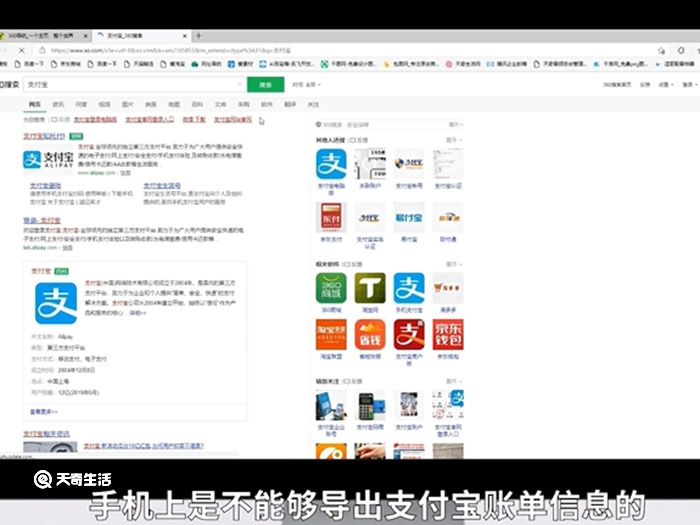Click the orange 省钱 app icon
The image size is (700, 525).
(x=370, y=334)
